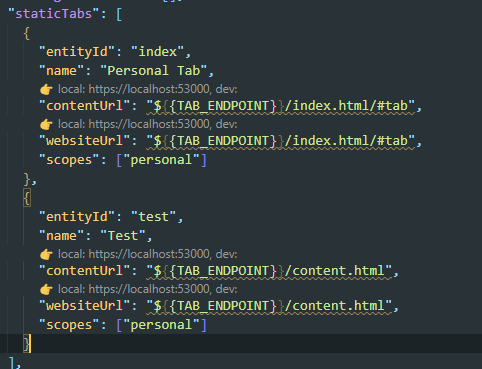Viewport: 482px width, 369px height.
Task: Click the "contentUrl" key on the content.html line
Action: (85, 271)
